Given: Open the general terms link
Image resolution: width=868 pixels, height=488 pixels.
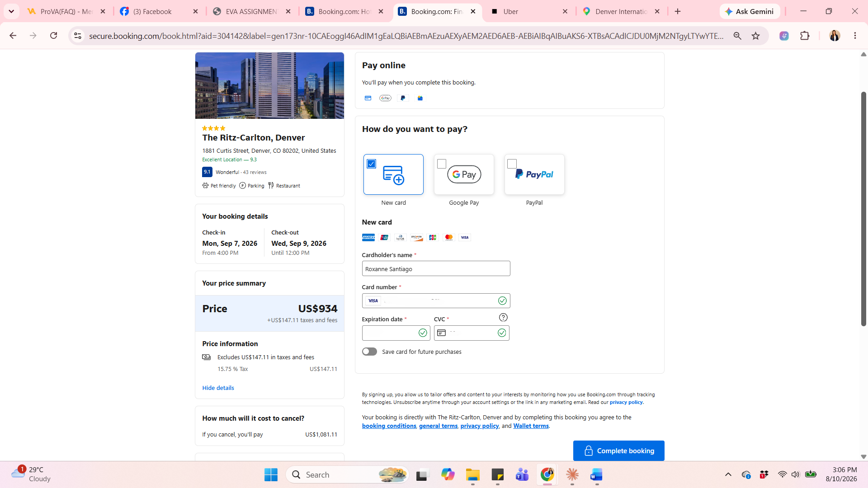Looking at the screenshot, I should point(438,426).
